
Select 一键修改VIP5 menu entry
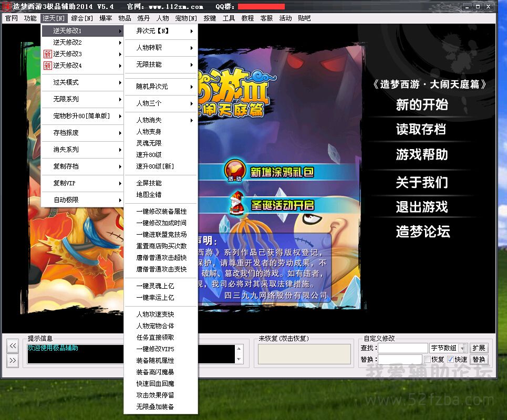[x=161, y=349]
